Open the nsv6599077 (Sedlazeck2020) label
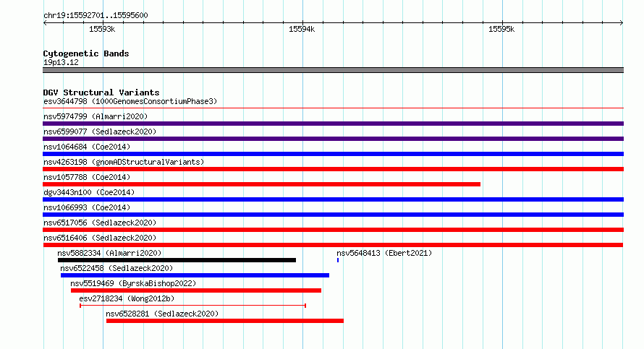This screenshot has width=644, height=349. pos(100,132)
